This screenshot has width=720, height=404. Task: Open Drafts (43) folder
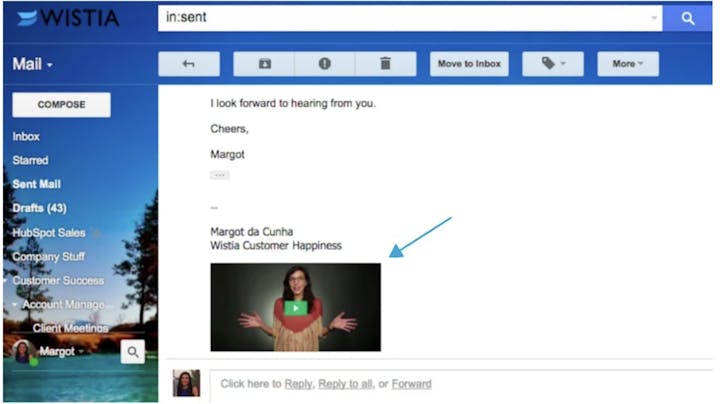click(x=39, y=208)
